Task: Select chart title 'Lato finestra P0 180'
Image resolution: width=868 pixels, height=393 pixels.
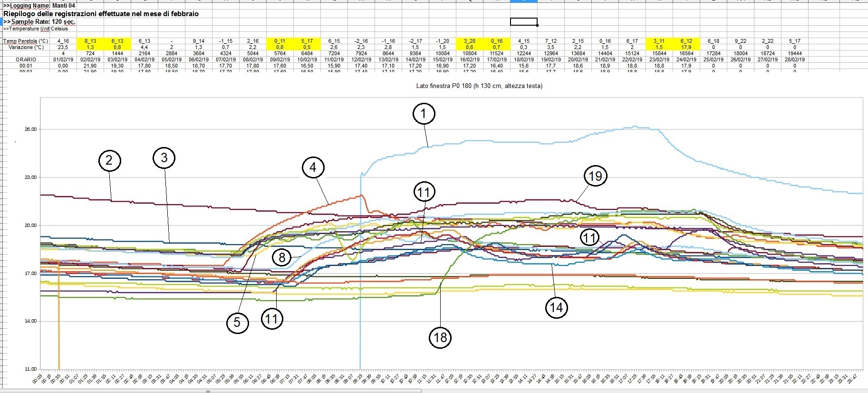Action: coord(479,86)
